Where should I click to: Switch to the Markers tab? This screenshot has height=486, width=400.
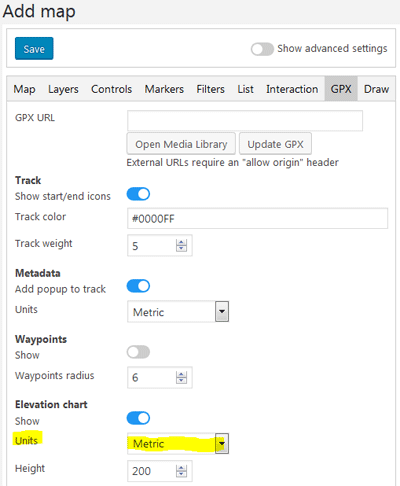[164, 89]
